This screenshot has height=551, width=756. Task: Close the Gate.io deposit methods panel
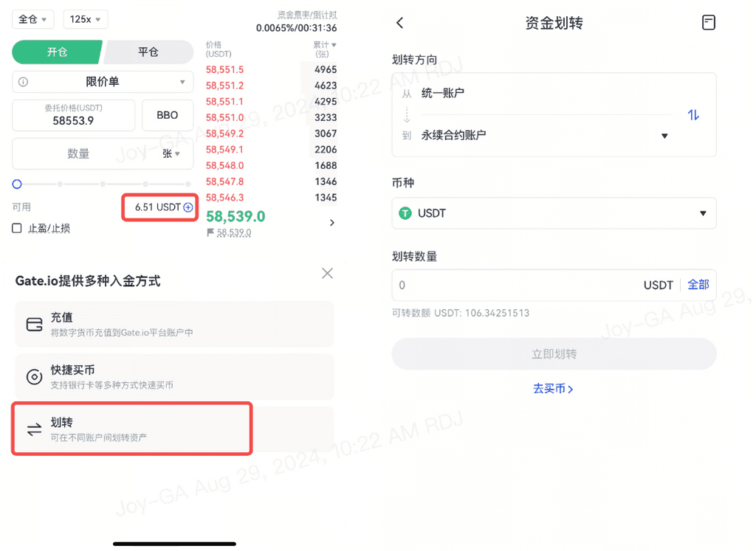point(327,274)
